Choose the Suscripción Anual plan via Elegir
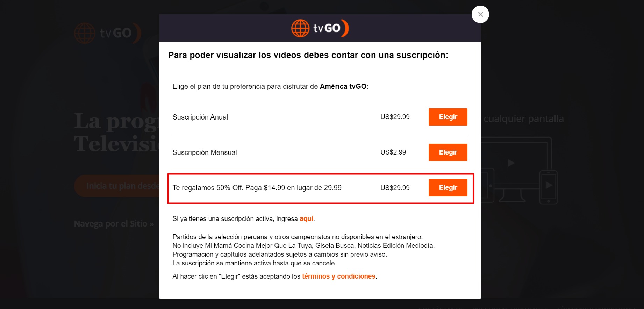 click(x=448, y=117)
